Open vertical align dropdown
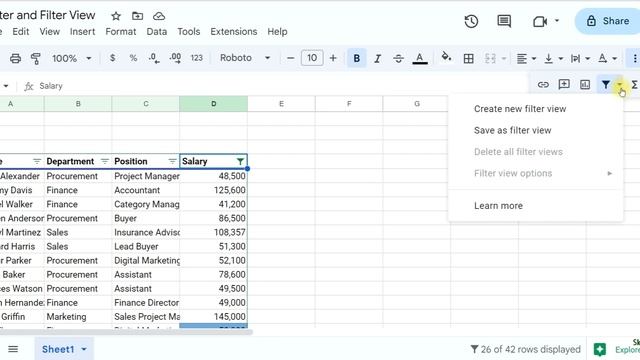 pos(553,59)
